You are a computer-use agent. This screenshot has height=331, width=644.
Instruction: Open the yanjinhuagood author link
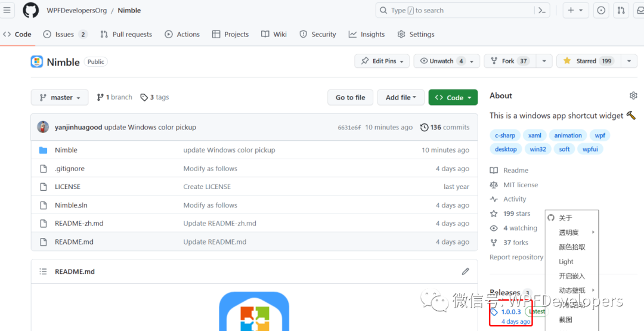pyautogui.click(x=79, y=127)
